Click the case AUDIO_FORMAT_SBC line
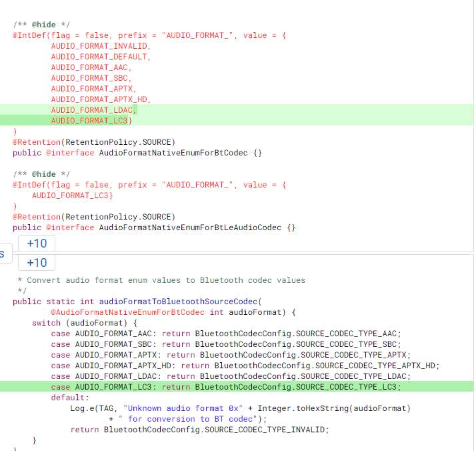The height and width of the screenshot is (451, 476). [226, 344]
